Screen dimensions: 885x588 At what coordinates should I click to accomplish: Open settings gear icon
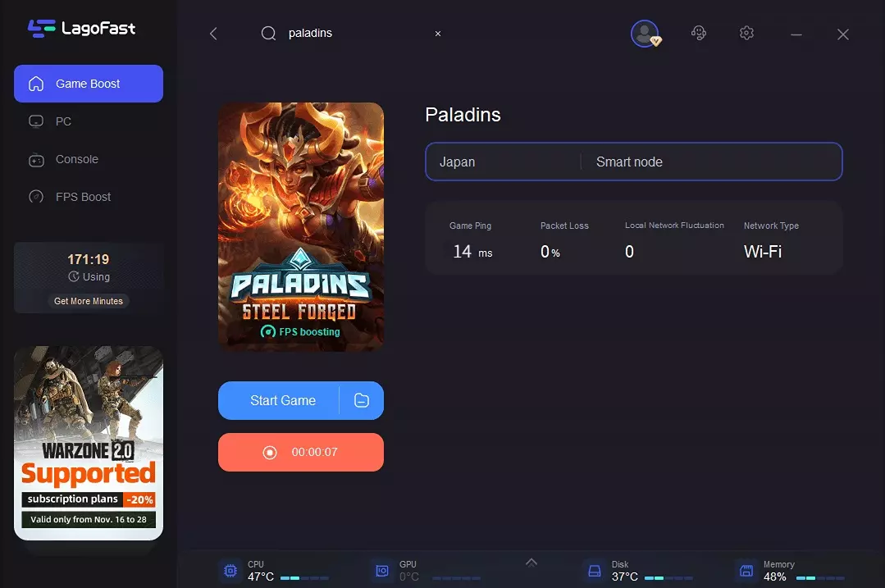(x=746, y=34)
